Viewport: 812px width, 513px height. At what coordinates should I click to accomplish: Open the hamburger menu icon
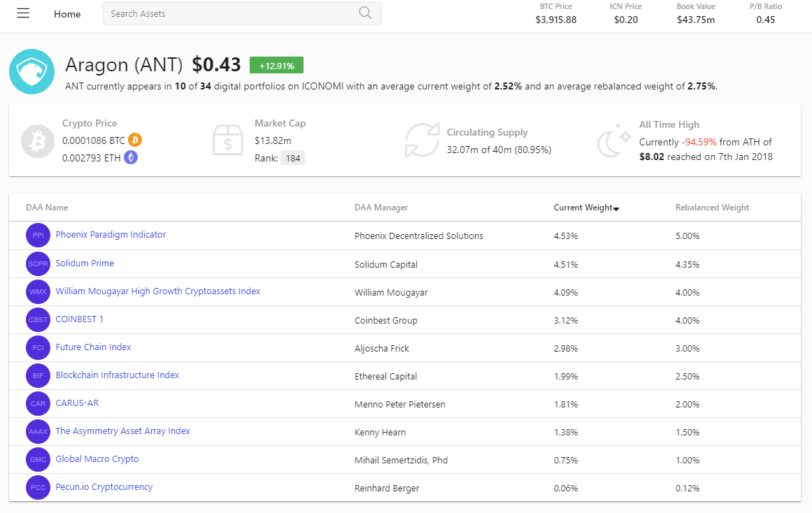pyautogui.click(x=23, y=13)
